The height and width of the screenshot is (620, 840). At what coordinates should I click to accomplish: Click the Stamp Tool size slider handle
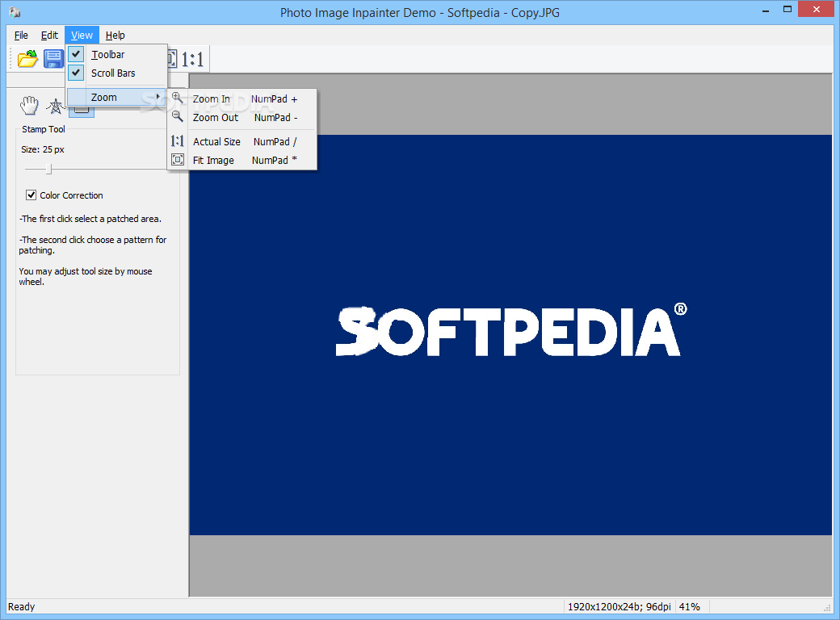click(x=48, y=170)
